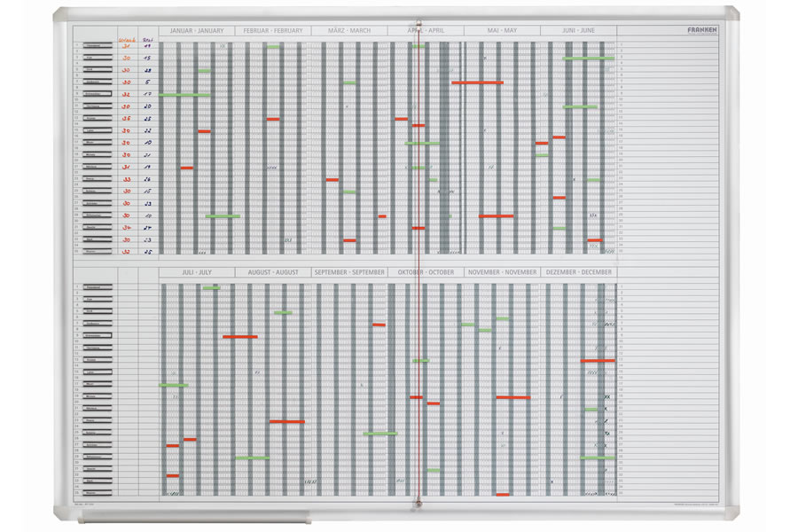Click the long red strip in late December

598,361
